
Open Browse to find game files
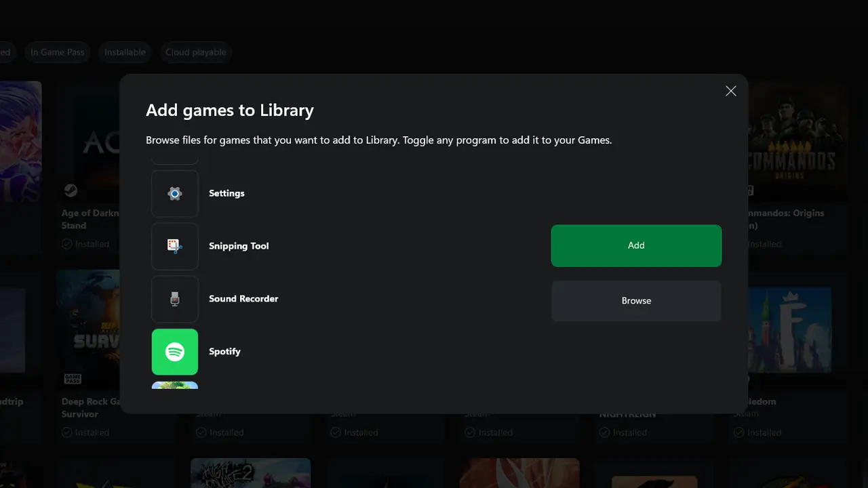[x=635, y=301]
